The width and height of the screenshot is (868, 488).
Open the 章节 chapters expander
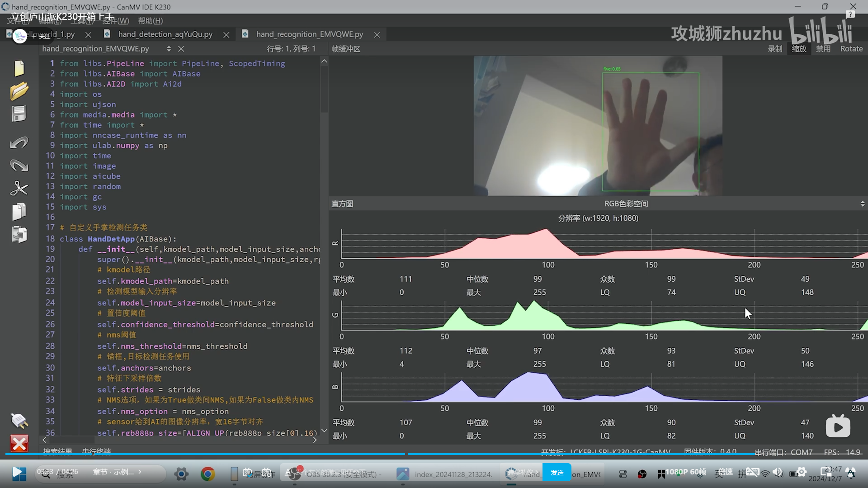(118, 472)
